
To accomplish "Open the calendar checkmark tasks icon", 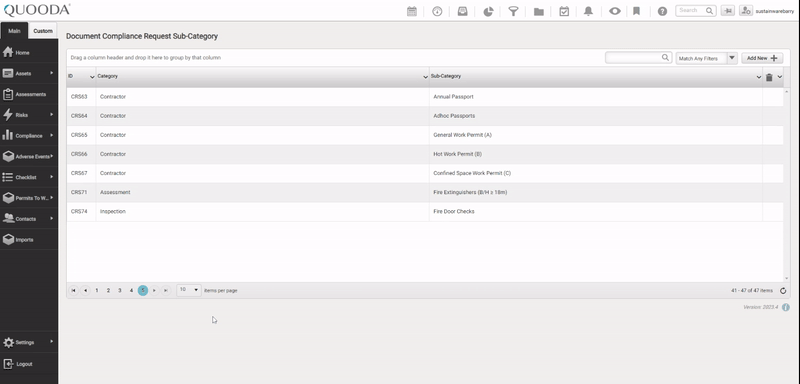I will point(564,11).
